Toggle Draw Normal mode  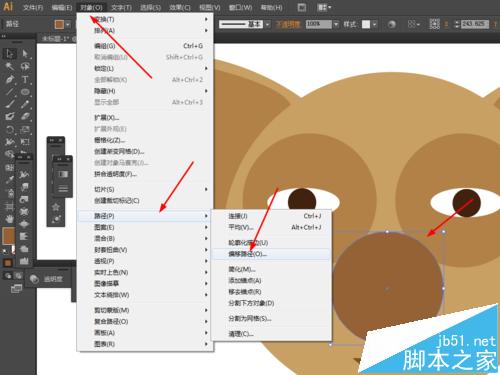[8, 276]
